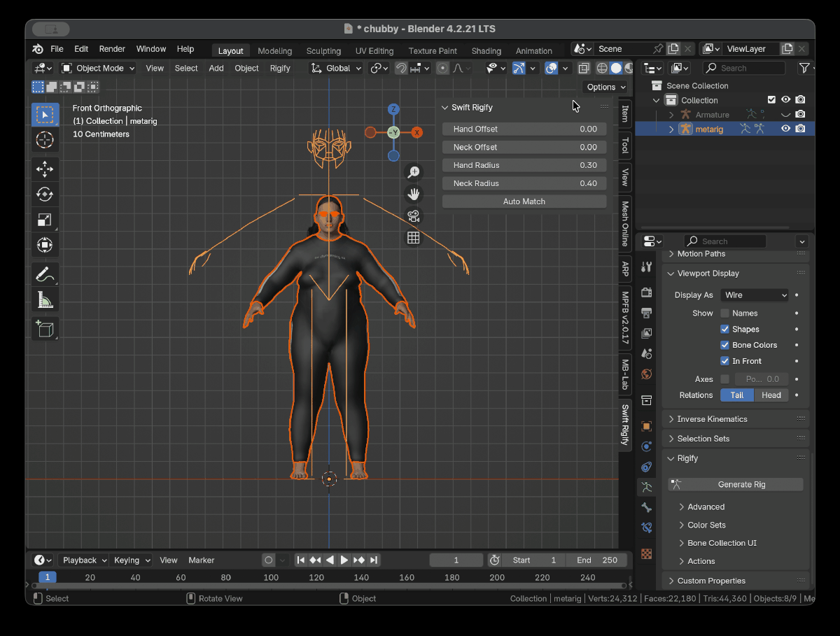Activate the Cursor tool
This screenshot has height=636, width=840.
coord(45,139)
